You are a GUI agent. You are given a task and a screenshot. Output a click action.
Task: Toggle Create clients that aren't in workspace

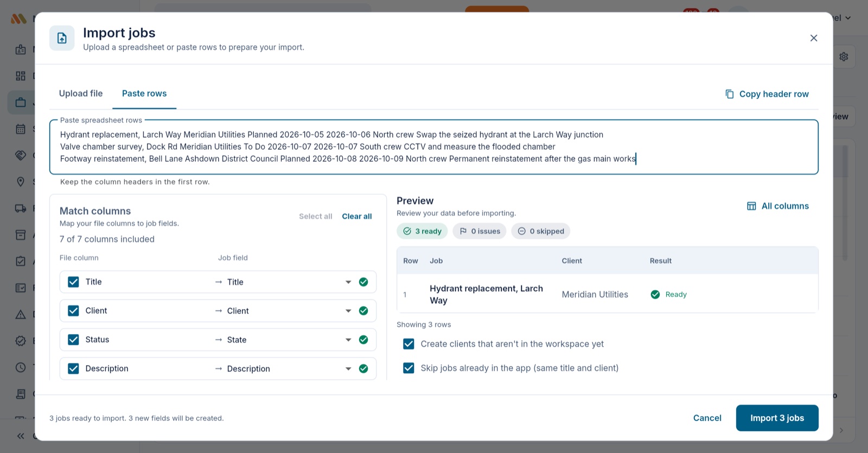[409, 344]
